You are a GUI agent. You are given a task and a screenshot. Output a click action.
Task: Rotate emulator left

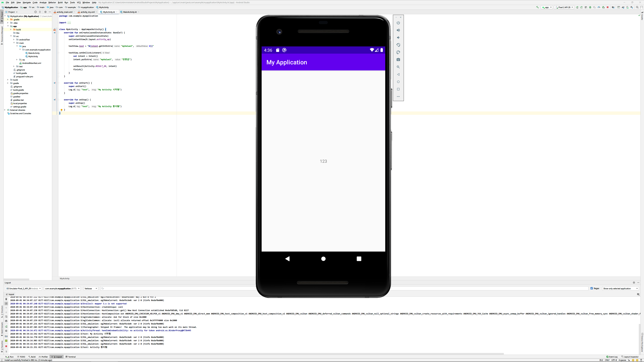(398, 45)
